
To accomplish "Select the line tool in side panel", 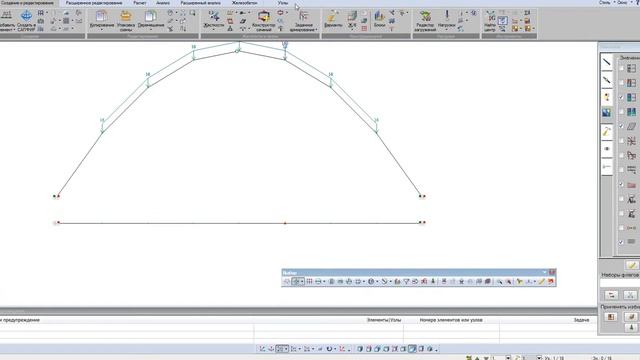I will [x=607, y=62].
